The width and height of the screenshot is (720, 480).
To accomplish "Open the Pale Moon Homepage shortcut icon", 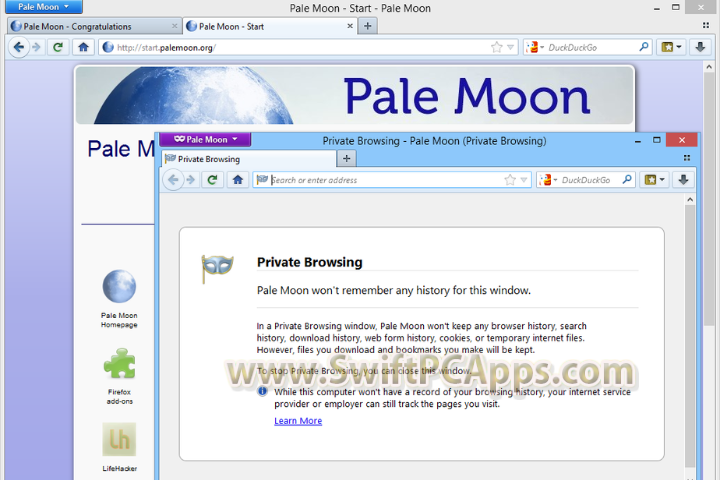I will [x=119, y=286].
